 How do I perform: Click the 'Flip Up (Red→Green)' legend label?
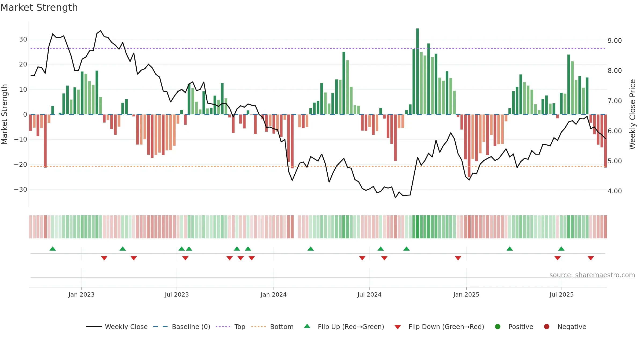pos(351,327)
